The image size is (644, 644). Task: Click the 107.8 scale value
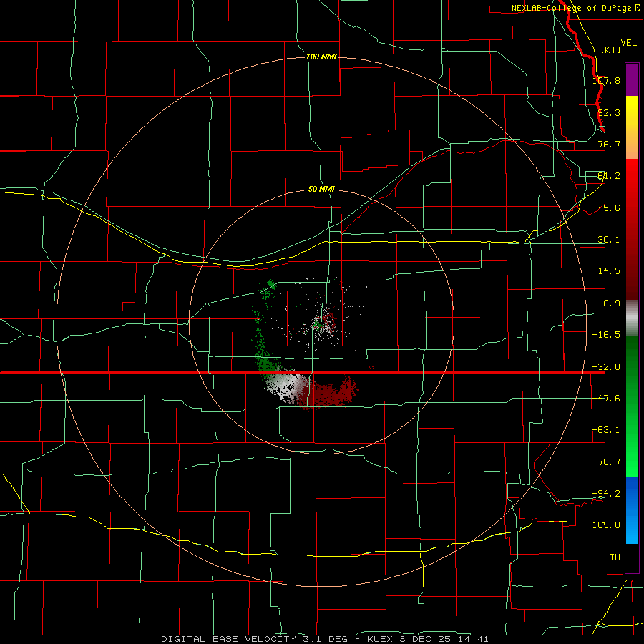coord(606,80)
